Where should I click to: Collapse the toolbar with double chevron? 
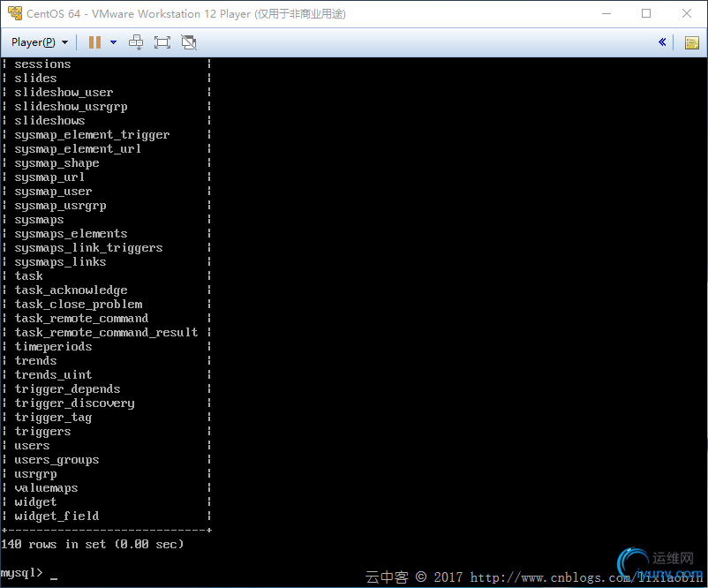(x=662, y=42)
